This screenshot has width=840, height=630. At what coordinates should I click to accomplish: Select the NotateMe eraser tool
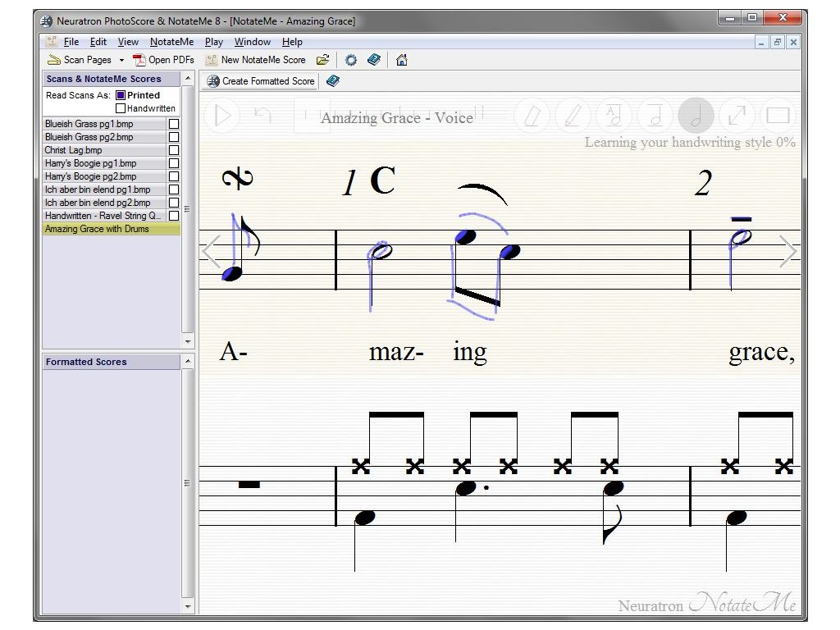(532, 115)
